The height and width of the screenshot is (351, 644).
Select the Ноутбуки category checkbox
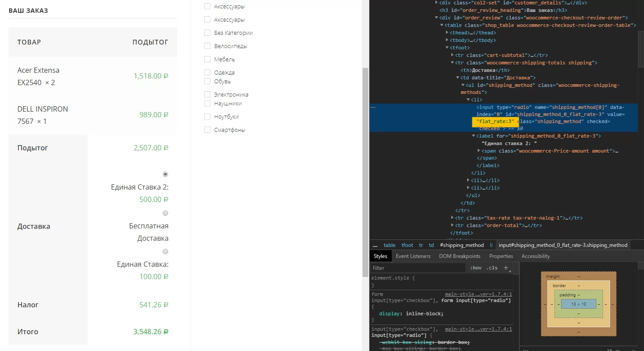point(207,116)
